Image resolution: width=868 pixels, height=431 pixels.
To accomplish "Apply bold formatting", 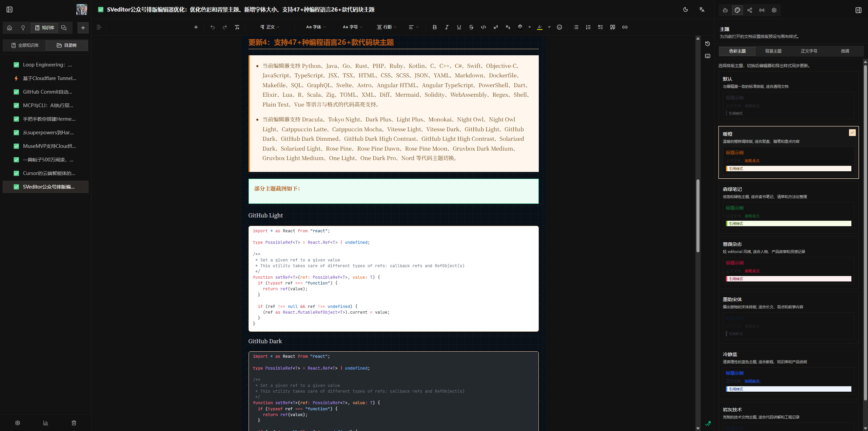I will [x=435, y=27].
